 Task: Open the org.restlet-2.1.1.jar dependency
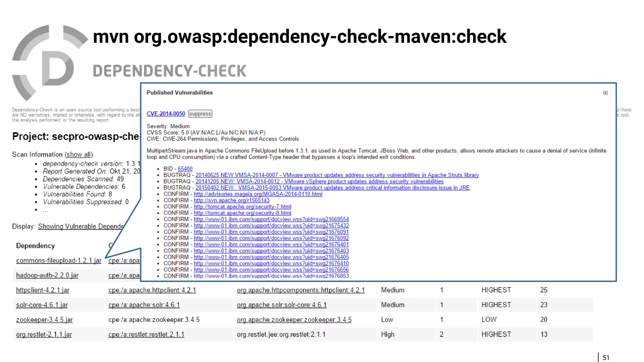(44, 334)
